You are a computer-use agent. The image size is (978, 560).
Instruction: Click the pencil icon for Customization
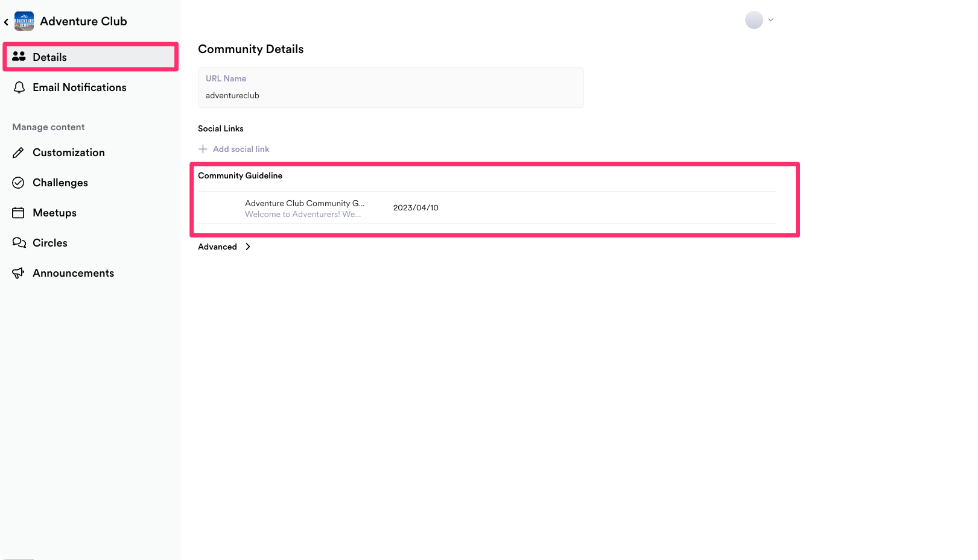click(x=19, y=153)
